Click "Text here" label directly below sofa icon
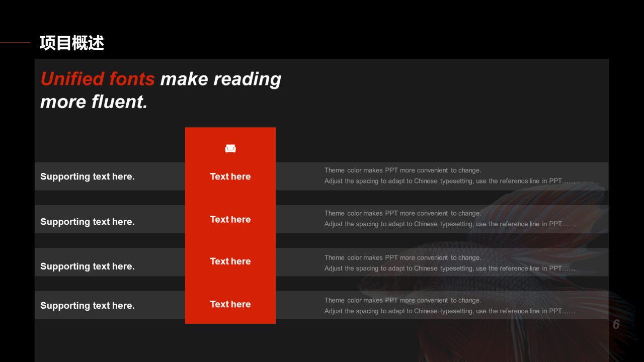Screen dimensions: 644x362 (x=230, y=176)
